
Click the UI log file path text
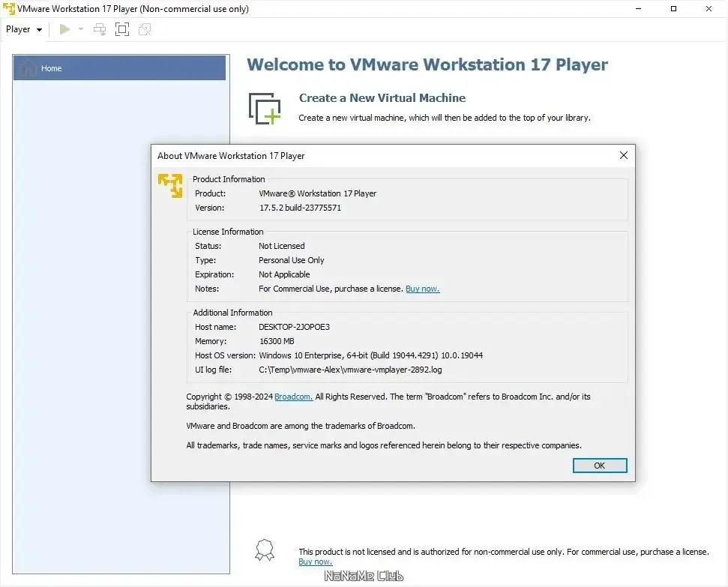[x=350, y=370]
